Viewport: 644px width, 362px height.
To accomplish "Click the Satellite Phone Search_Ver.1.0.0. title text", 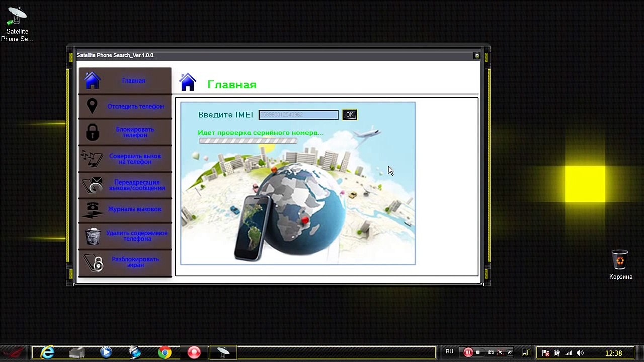I will 115,55.
